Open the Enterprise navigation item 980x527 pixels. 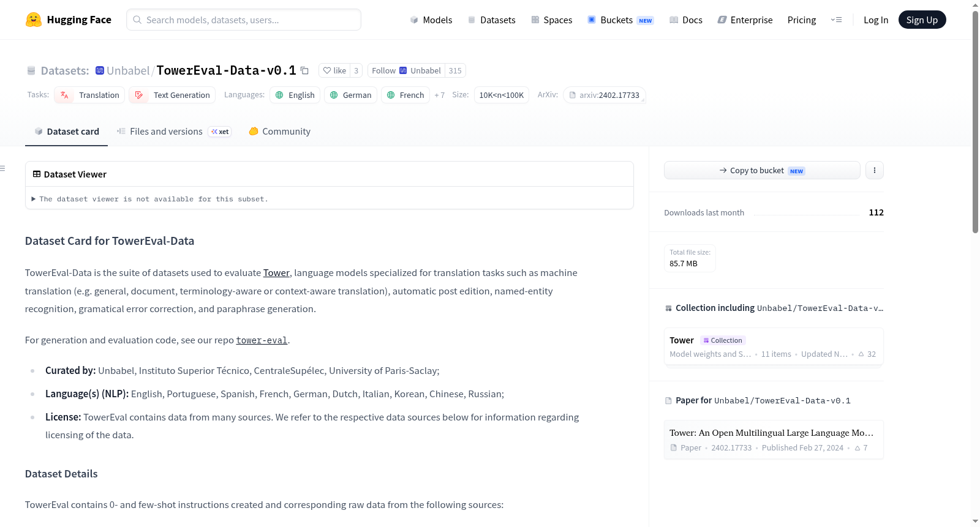[745, 20]
